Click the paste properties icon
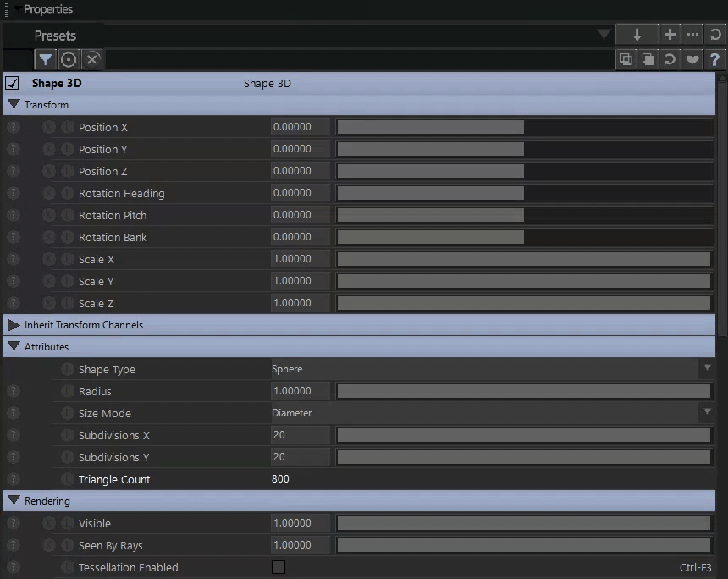 (x=648, y=59)
